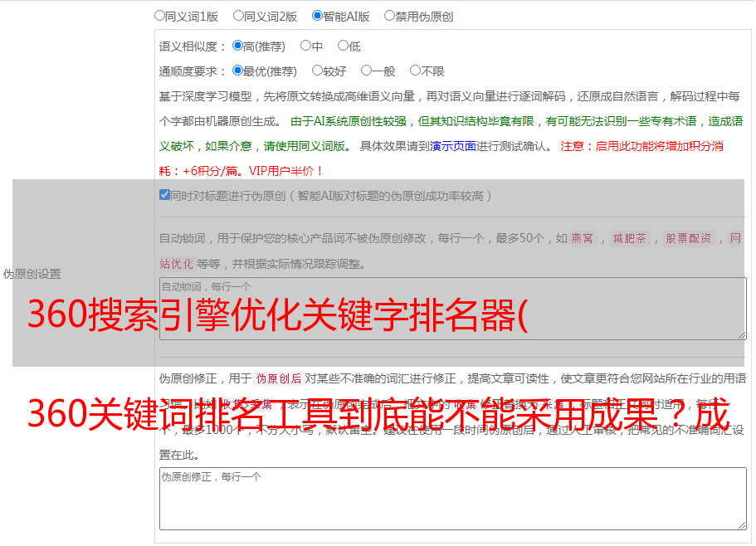Set 语义相似度 to 高(推荐)
The width and height of the screenshot is (756, 546).
237,46
